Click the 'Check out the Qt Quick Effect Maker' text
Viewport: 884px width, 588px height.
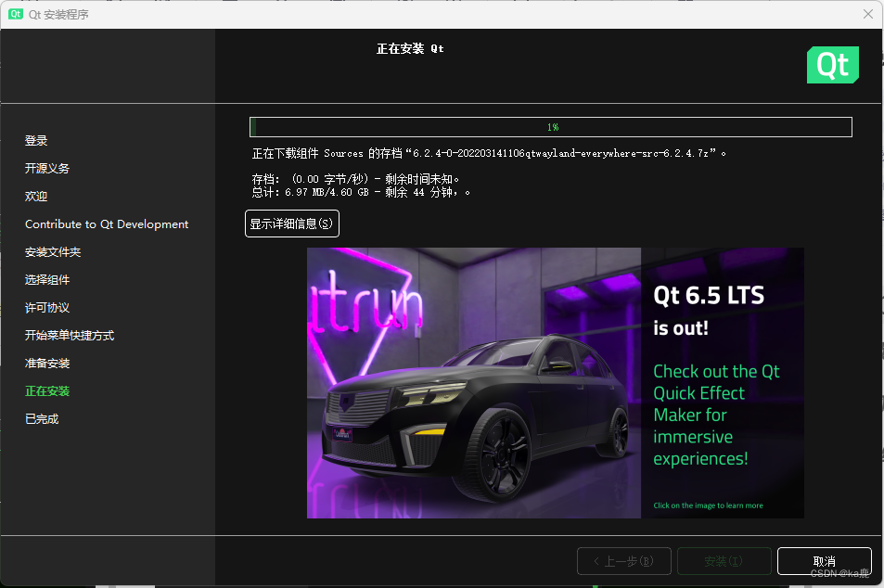pos(716,415)
